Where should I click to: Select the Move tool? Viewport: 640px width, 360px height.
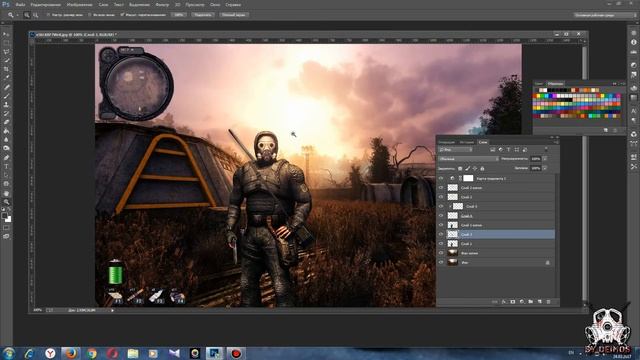click(x=6, y=34)
